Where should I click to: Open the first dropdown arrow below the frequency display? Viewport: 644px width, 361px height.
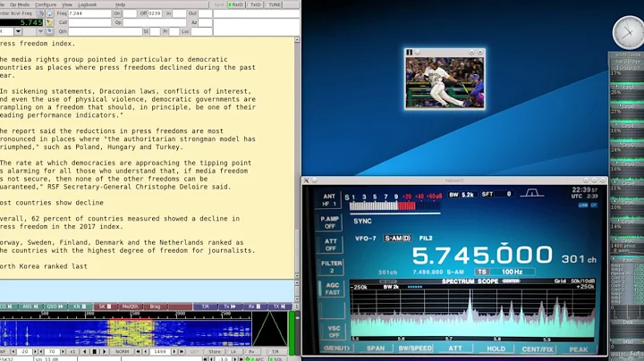(x=18, y=31)
